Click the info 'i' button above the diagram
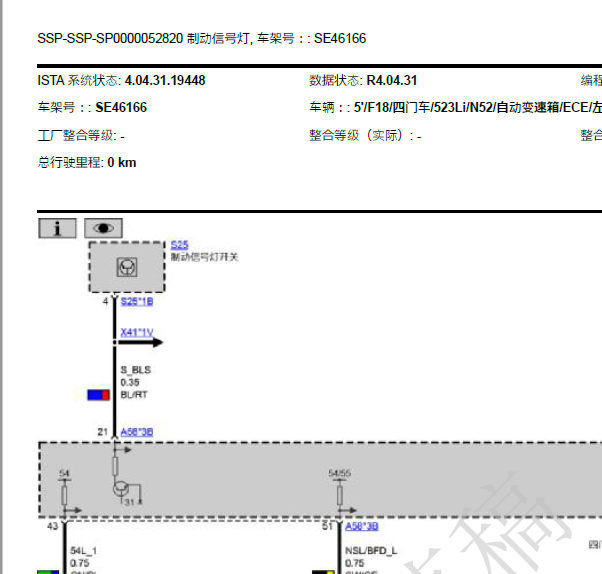This screenshot has width=602, height=574. pos(57,228)
